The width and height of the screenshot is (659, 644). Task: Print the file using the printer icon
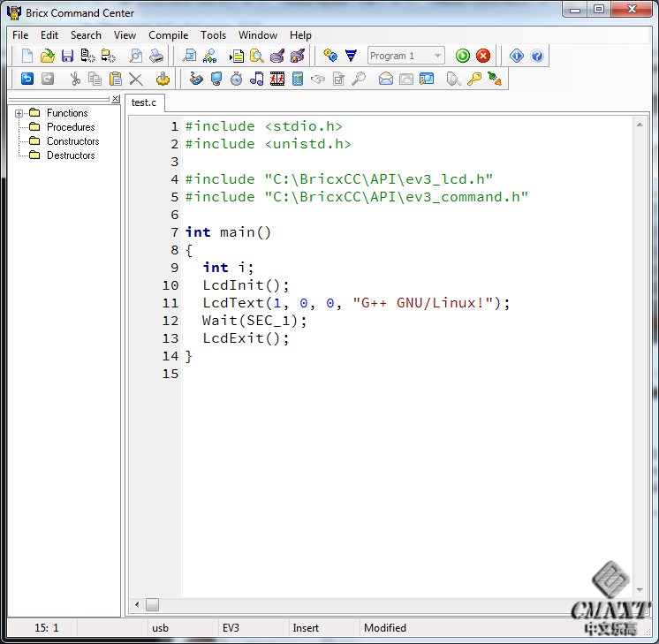156,56
